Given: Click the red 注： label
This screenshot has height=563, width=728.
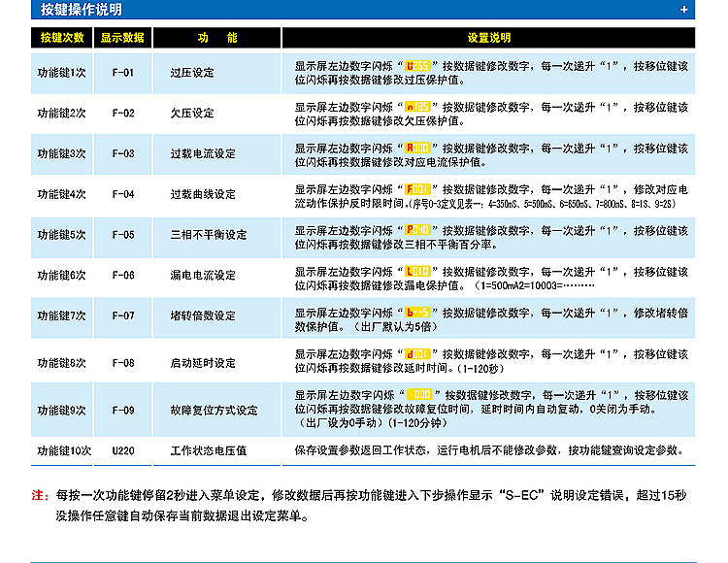Looking at the screenshot, I should (41, 495).
